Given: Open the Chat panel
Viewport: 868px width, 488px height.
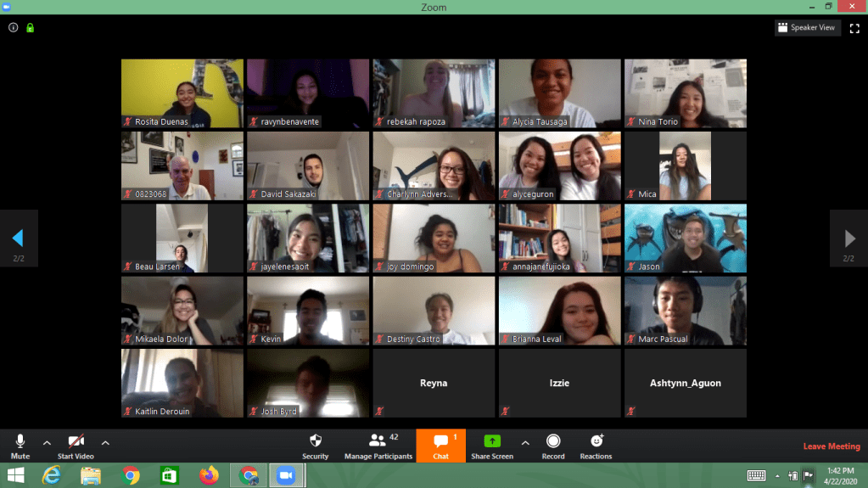Looking at the screenshot, I should [x=440, y=445].
